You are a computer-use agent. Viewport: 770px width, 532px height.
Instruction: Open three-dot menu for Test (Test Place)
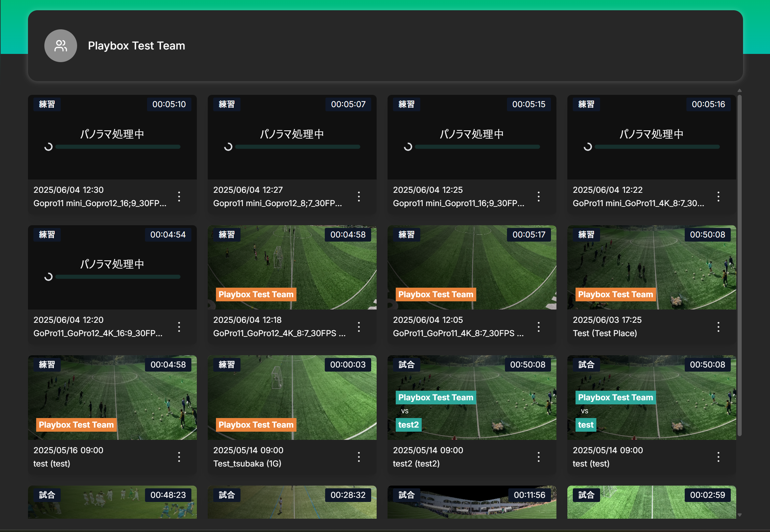[x=718, y=327]
